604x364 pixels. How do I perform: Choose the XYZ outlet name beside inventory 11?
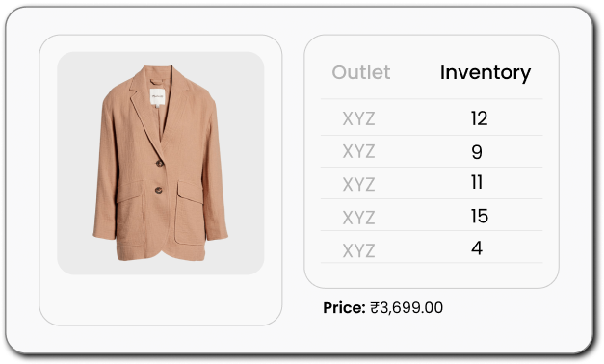coord(358,185)
